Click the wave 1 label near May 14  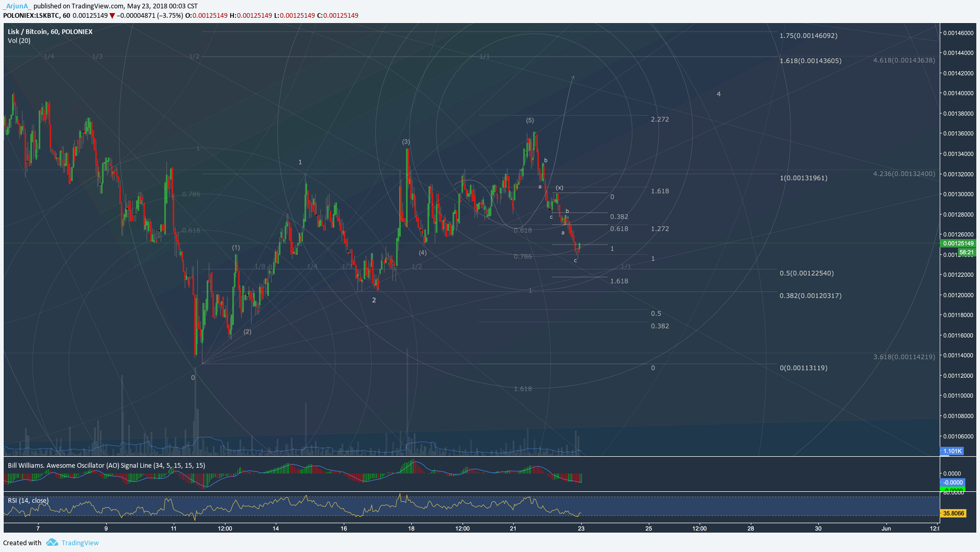[x=300, y=163]
